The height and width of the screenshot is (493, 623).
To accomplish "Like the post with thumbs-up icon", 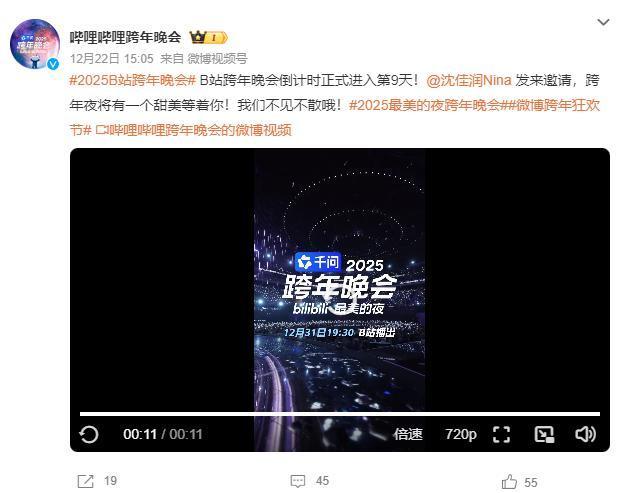I will 509,481.
